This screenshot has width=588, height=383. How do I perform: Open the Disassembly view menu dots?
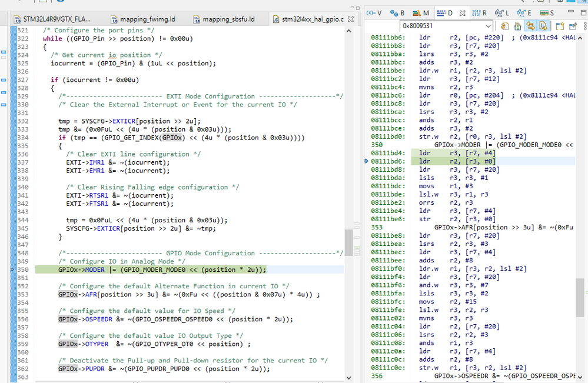[x=586, y=26]
